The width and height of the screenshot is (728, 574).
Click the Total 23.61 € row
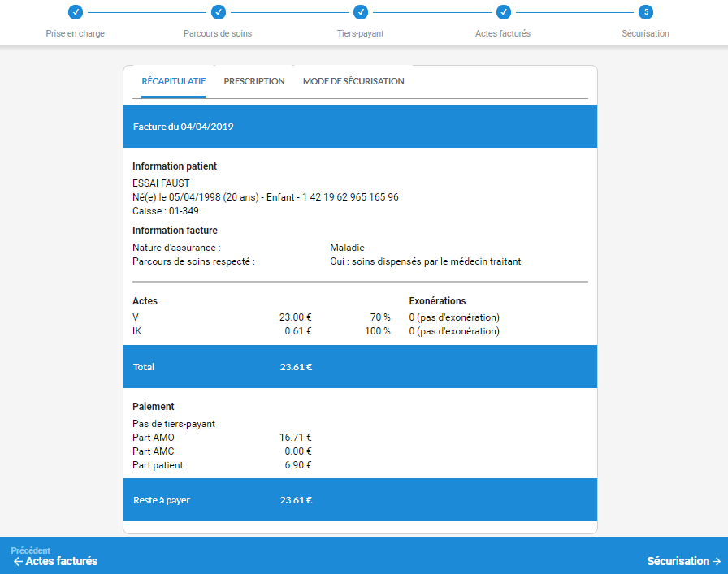(360, 367)
